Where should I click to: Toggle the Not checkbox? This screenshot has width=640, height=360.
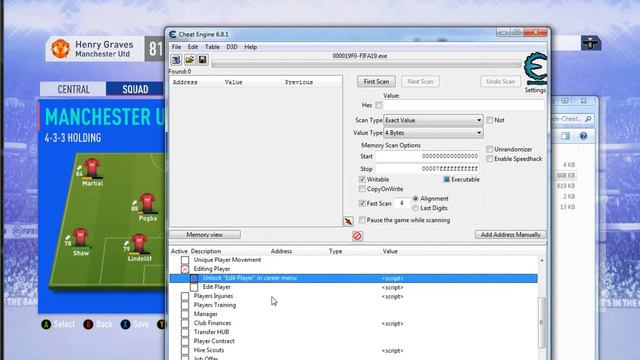pyautogui.click(x=490, y=120)
